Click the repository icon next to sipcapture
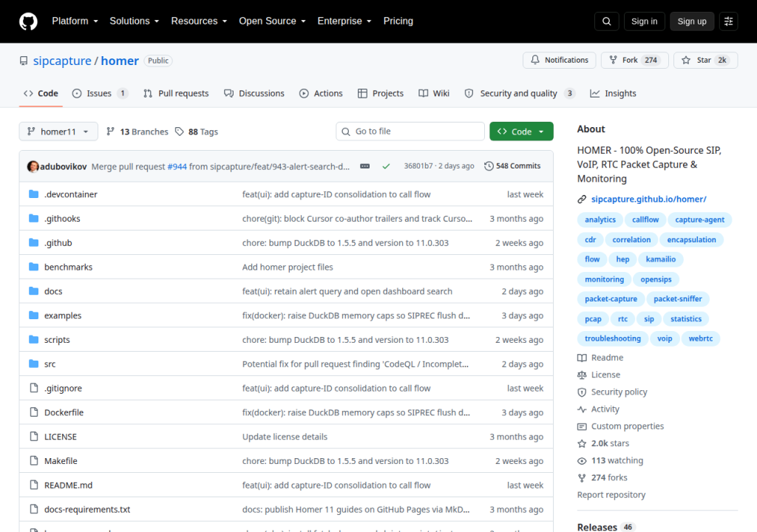This screenshot has width=757, height=532. [x=23, y=61]
